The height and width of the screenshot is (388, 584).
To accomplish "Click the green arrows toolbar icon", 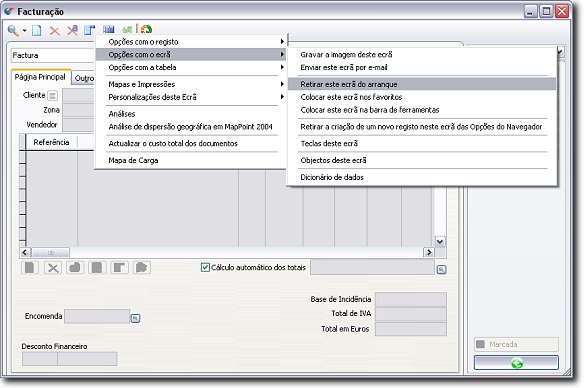I will pos(128,29).
